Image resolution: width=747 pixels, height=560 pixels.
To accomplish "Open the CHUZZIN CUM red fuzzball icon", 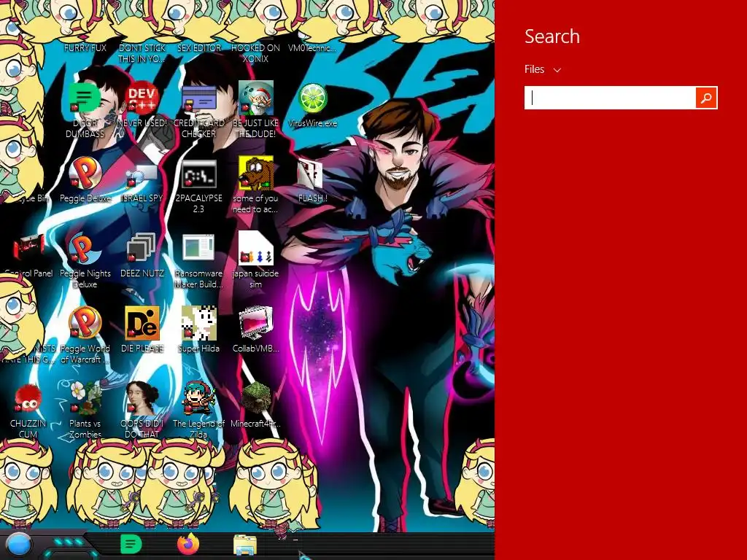I will [x=28, y=398].
